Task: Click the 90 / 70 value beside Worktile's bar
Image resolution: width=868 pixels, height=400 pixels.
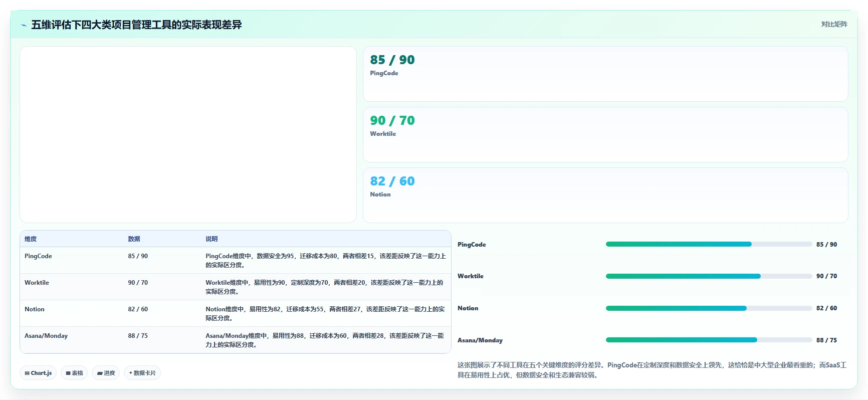Action: tap(826, 276)
